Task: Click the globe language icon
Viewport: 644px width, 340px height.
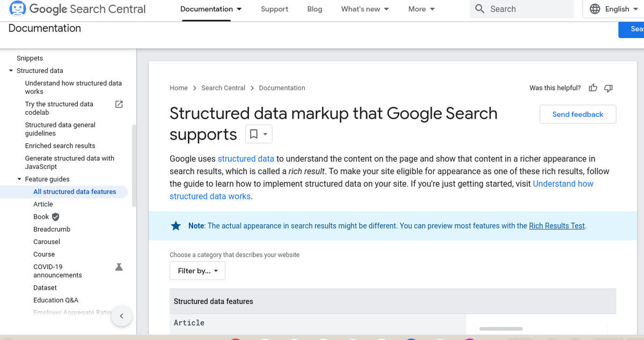Action: click(595, 9)
